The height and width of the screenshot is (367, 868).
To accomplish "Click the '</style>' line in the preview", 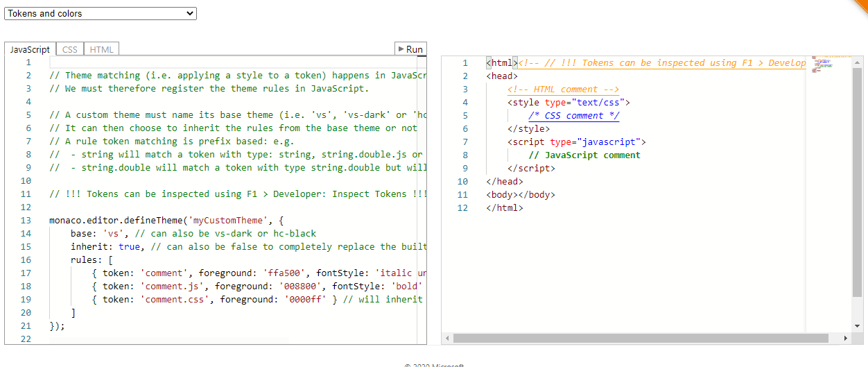I will coord(528,128).
